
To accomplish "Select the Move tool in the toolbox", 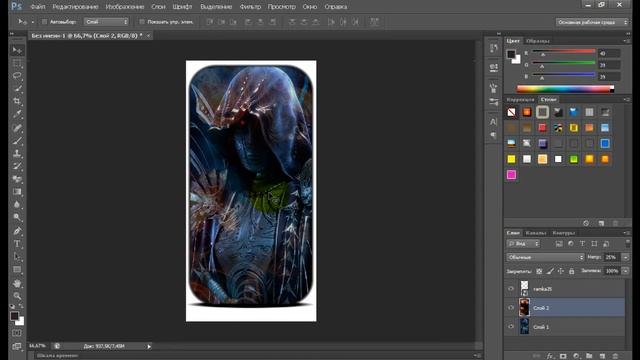I will tap(17, 50).
